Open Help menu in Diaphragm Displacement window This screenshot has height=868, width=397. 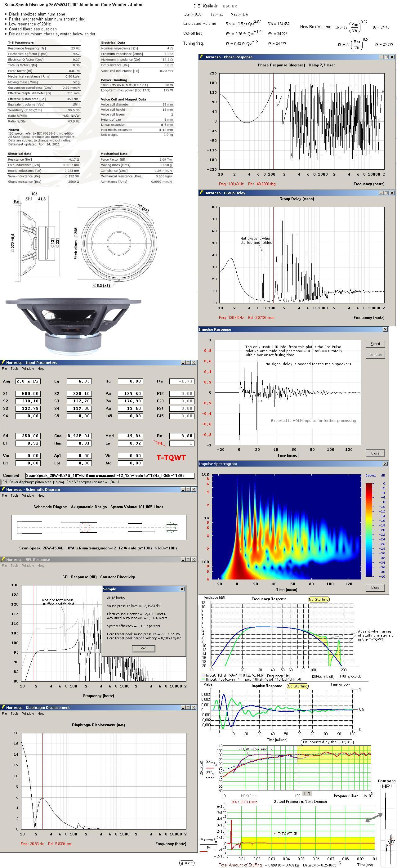[x=41, y=714]
